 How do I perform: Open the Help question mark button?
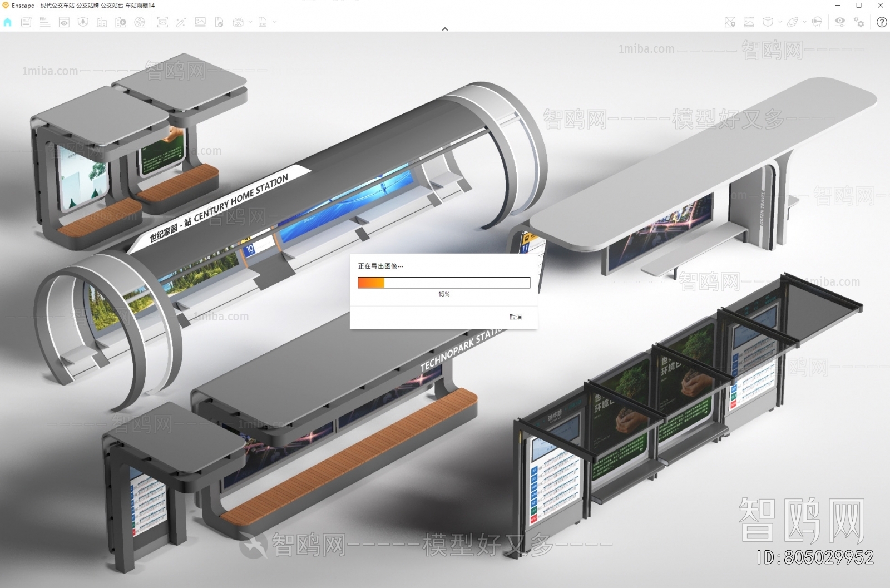[882, 22]
